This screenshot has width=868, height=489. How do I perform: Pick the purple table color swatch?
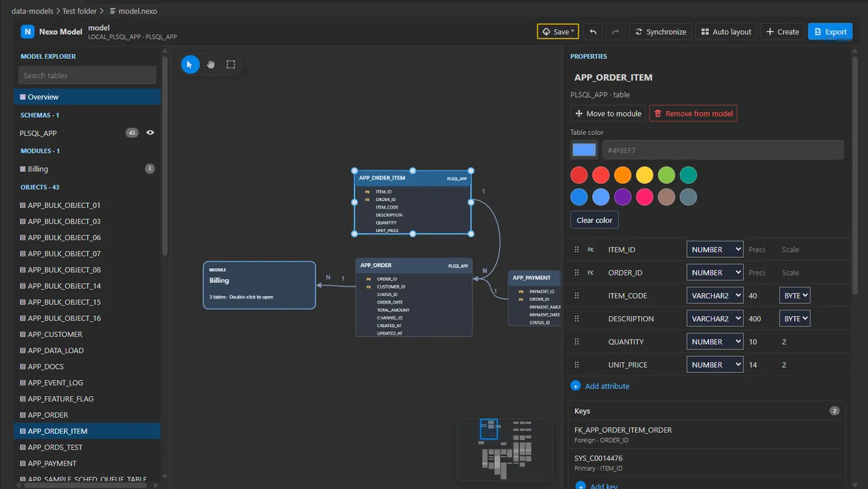pos(622,197)
